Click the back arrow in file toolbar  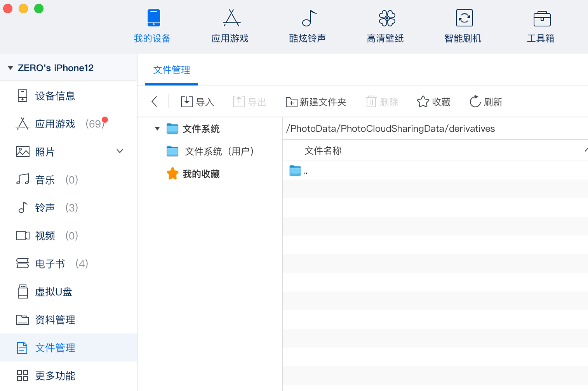pos(155,102)
